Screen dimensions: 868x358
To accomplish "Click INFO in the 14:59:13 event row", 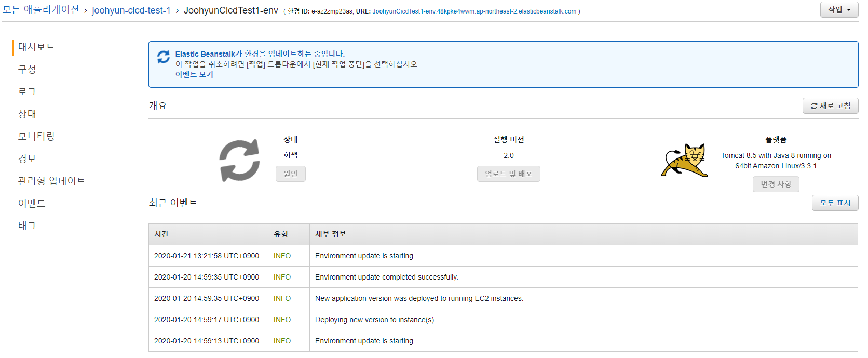I will [x=282, y=341].
